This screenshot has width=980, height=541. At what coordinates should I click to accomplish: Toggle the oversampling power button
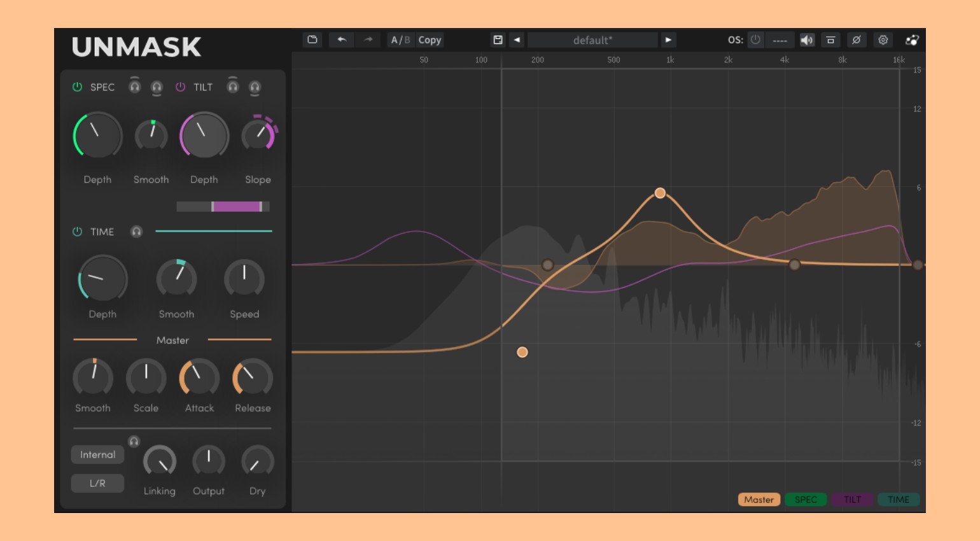coord(755,39)
